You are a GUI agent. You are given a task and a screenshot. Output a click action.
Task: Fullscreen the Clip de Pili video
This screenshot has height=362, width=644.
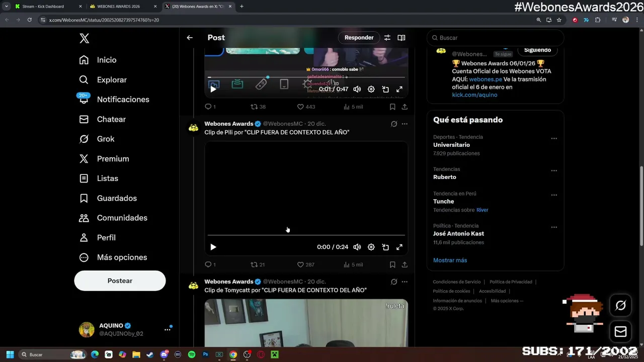point(399,247)
